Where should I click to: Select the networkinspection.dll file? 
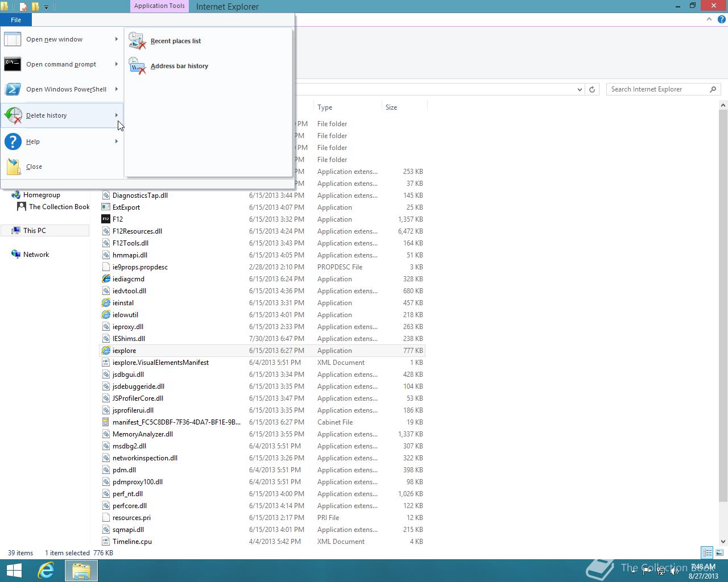pyautogui.click(x=262, y=458)
